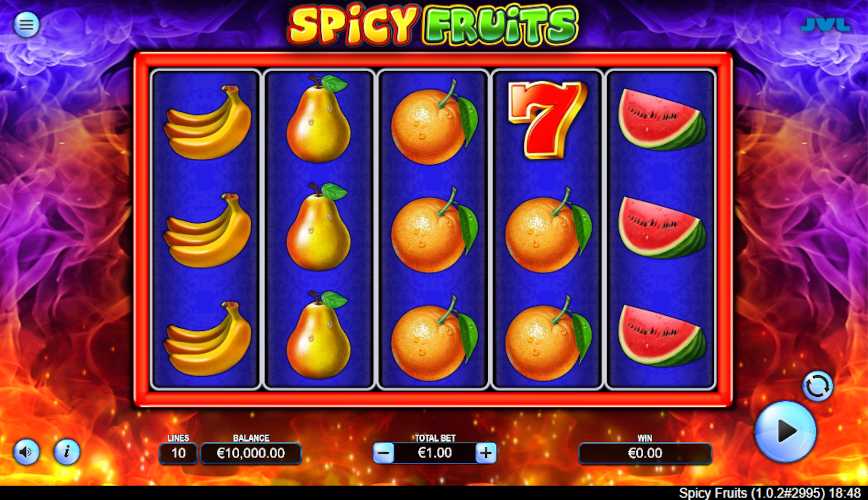This screenshot has height=500, width=868.
Task: Click the JVL logo
Action: 825,24
